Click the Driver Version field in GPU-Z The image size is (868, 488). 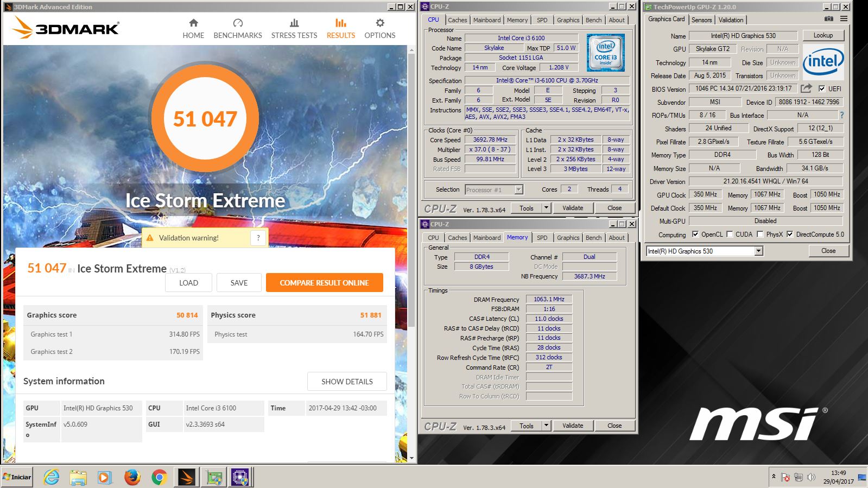coord(765,181)
